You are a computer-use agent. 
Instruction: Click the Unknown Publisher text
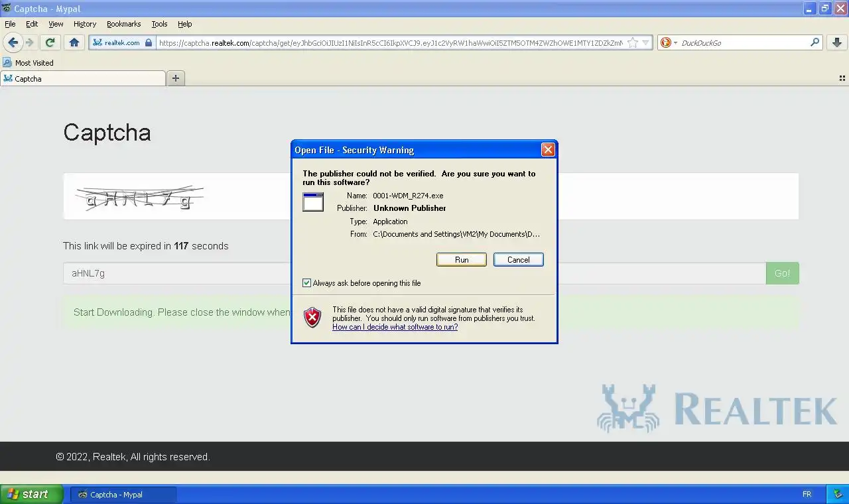pos(410,208)
